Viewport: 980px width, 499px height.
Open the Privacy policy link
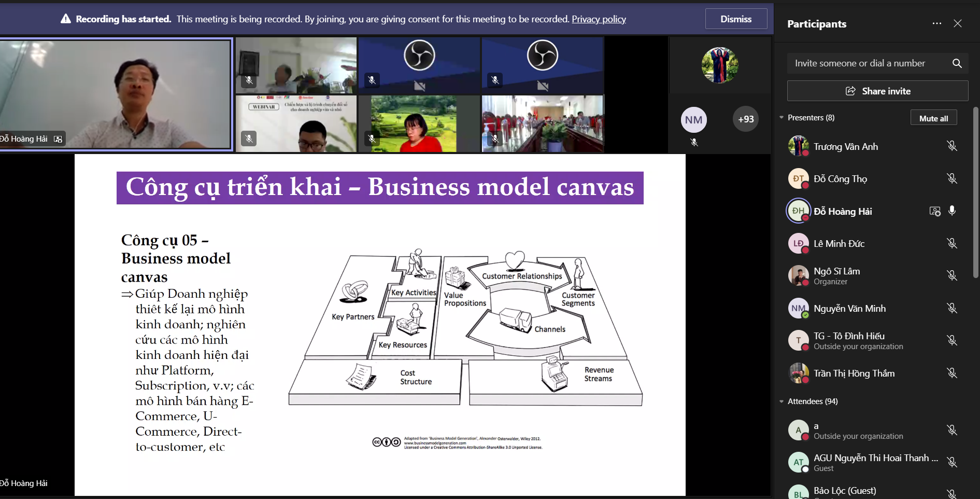click(599, 19)
